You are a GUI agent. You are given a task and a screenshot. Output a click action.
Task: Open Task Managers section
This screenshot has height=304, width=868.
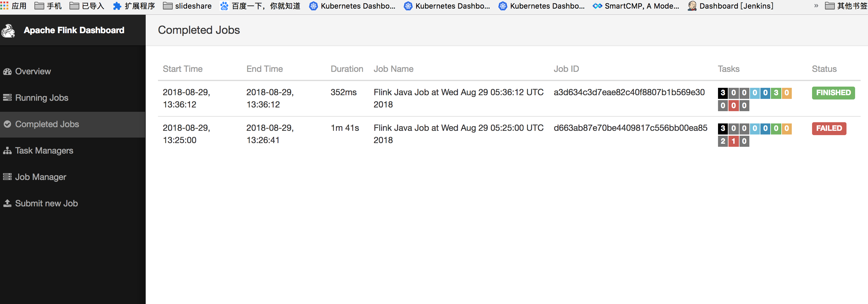[44, 150]
